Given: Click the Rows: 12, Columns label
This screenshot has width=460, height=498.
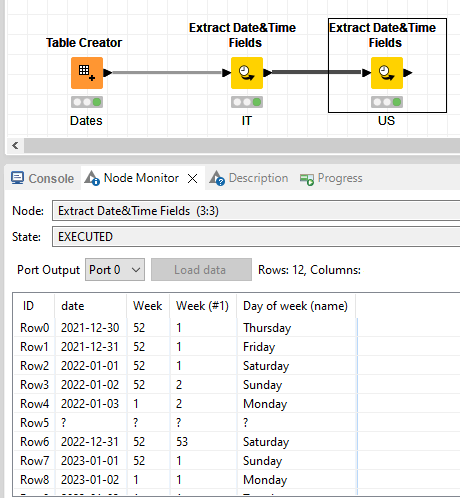Looking at the screenshot, I should coord(309,270).
